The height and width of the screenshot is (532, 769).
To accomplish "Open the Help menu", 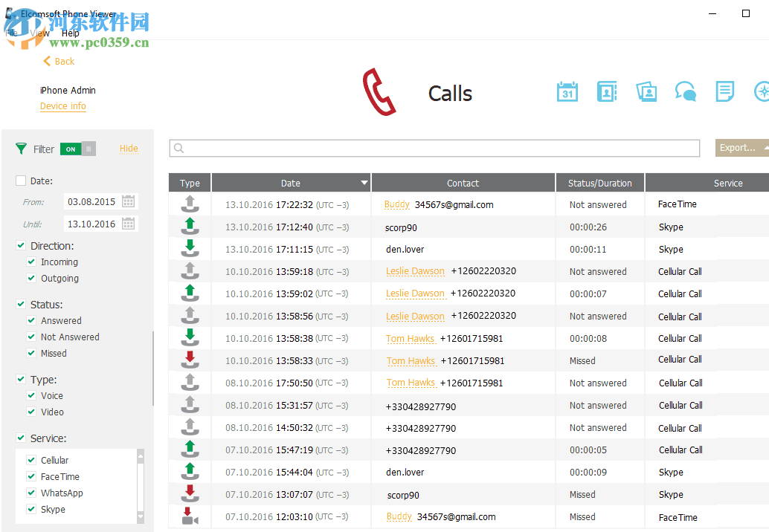I will pos(70,33).
